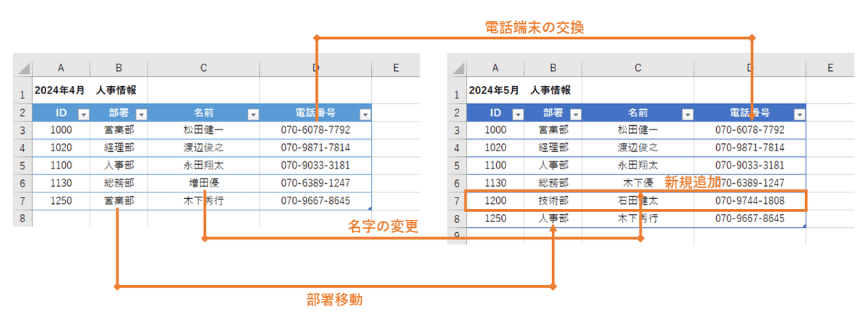The width and height of the screenshot is (868, 319).
Task: Select ID 1100 cell in May sheet
Action: (495, 165)
